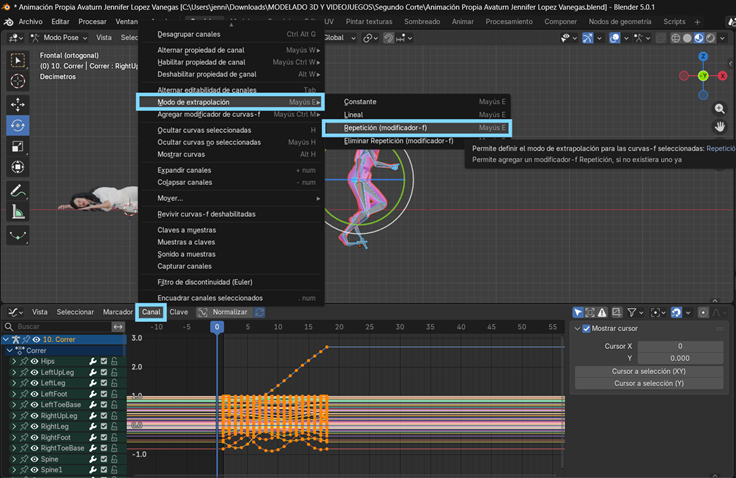Toggle visibility eye of Hips channel
This screenshot has width=736, height=478.
point(34,362)
